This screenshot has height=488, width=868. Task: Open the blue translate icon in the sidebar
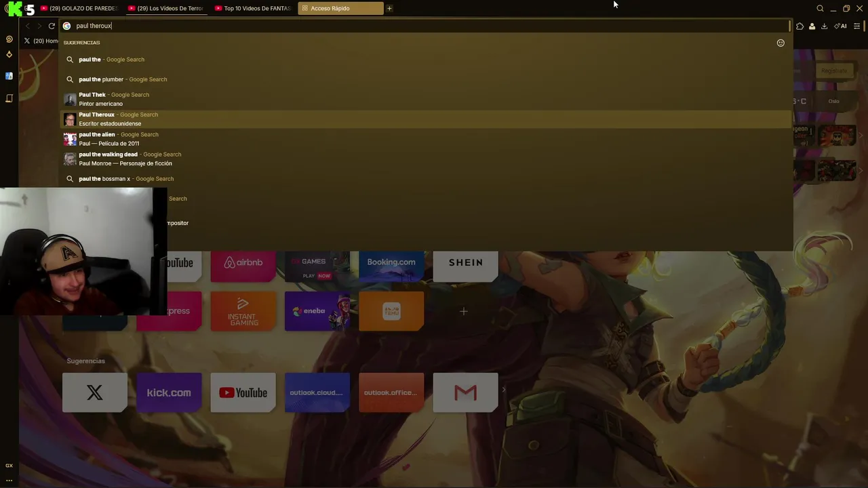[x=9, y=76]
